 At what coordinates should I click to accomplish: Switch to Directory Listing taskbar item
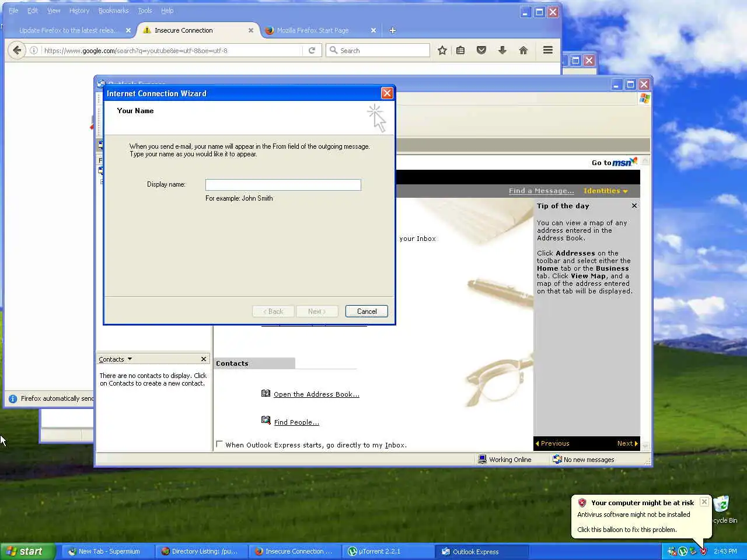[x=202, y=551]
